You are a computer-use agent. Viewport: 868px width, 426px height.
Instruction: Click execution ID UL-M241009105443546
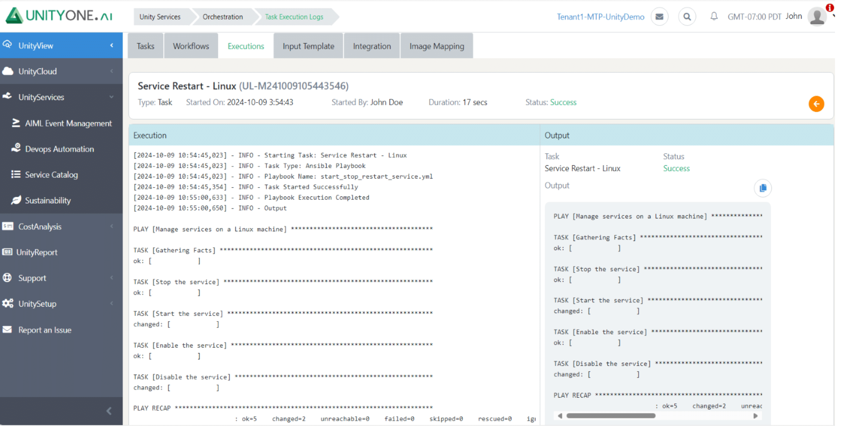click(x=294, y=86)
